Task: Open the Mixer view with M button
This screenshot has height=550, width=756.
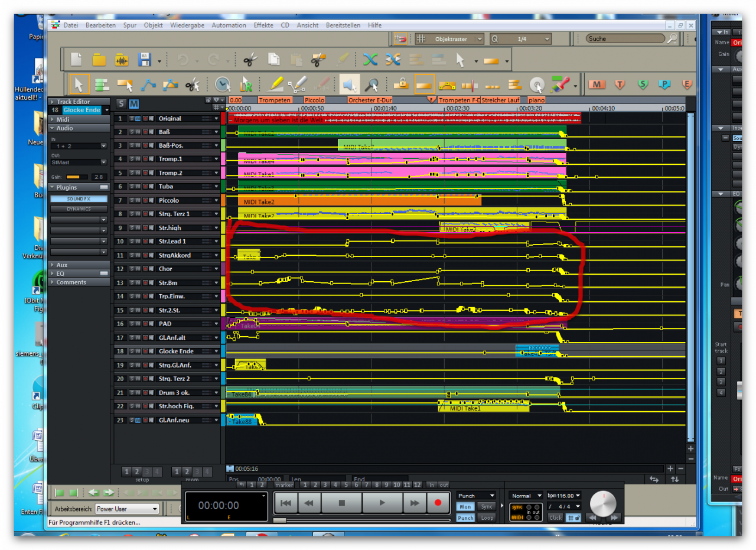Action: pyautogui.click(x=597, y=84)
